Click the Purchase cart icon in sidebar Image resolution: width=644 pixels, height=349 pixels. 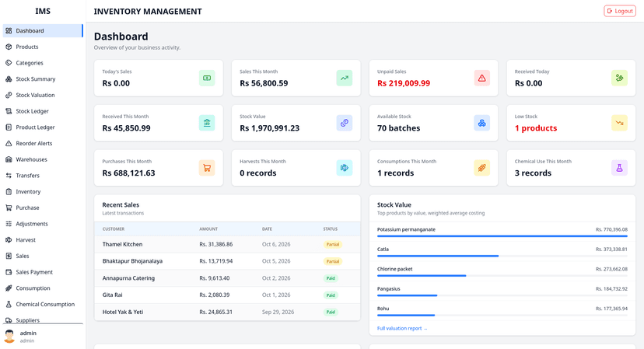(9, 208)
